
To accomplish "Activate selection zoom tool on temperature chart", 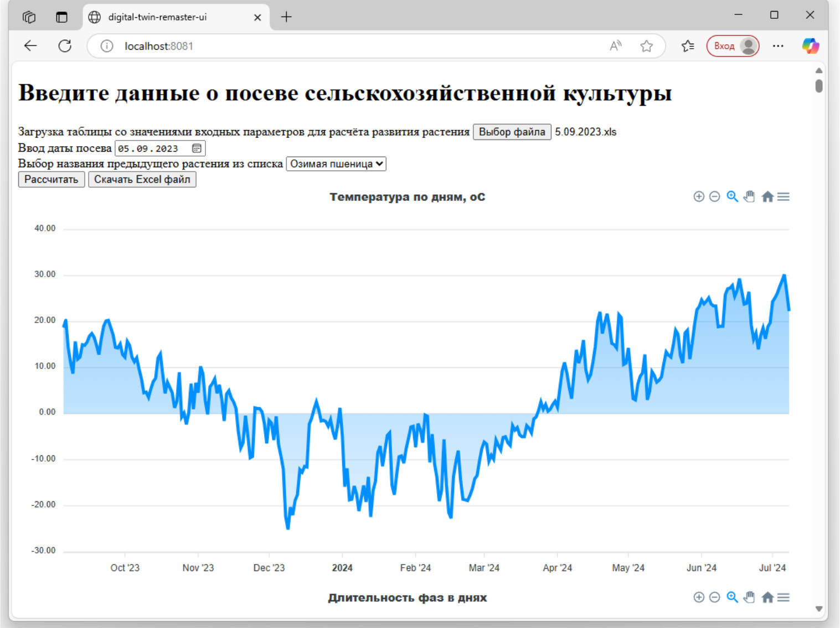I will [x=732, y=197].
